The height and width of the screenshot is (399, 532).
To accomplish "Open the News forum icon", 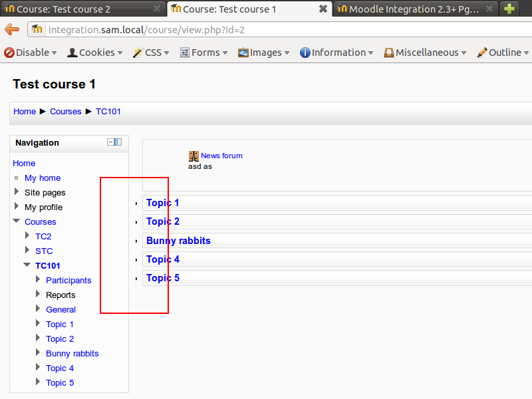I will point(194,156).
